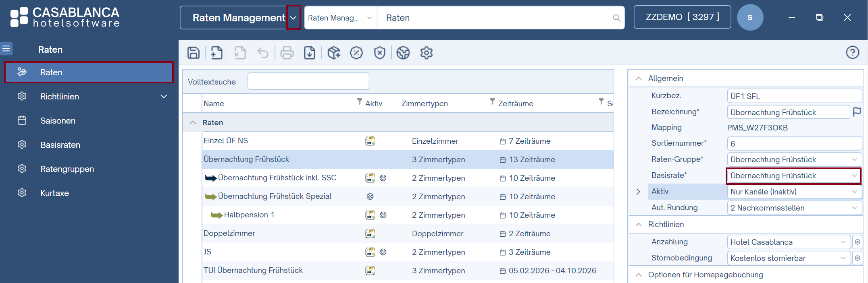This screenshot has height=283, width=868.
Task: Open the Raten Management module dropdown arrow
Action: click(293, 18)
